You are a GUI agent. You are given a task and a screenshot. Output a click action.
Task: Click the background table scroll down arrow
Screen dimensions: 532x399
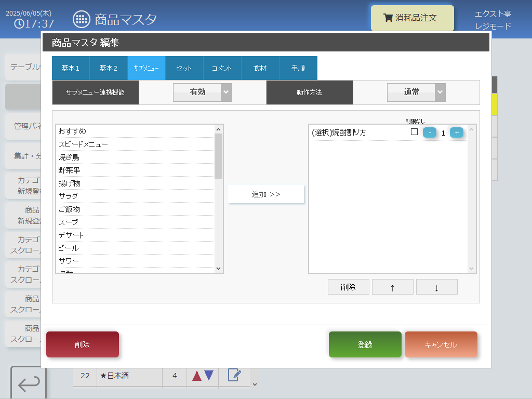point(255,384)
